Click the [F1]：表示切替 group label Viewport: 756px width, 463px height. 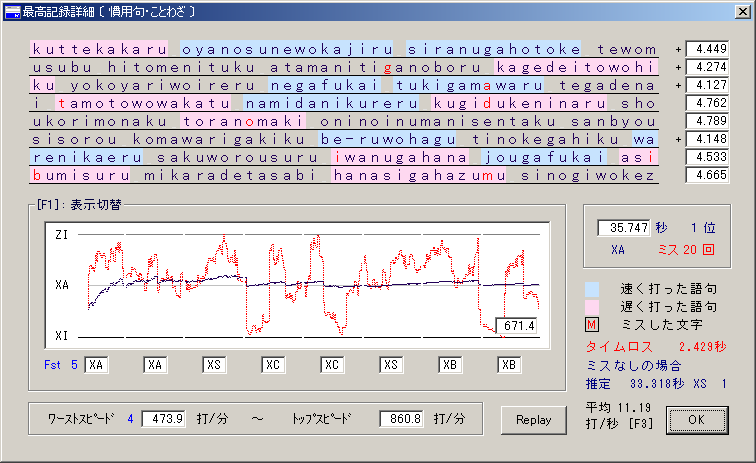tap(79, 205)
